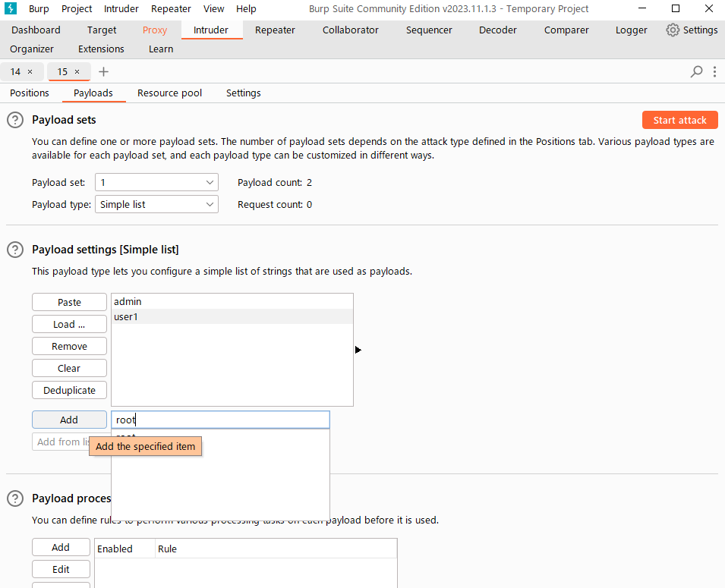Go to the Positions sub-tab
The height and width of the screenshot is (588, 725).
coord(30,93)
